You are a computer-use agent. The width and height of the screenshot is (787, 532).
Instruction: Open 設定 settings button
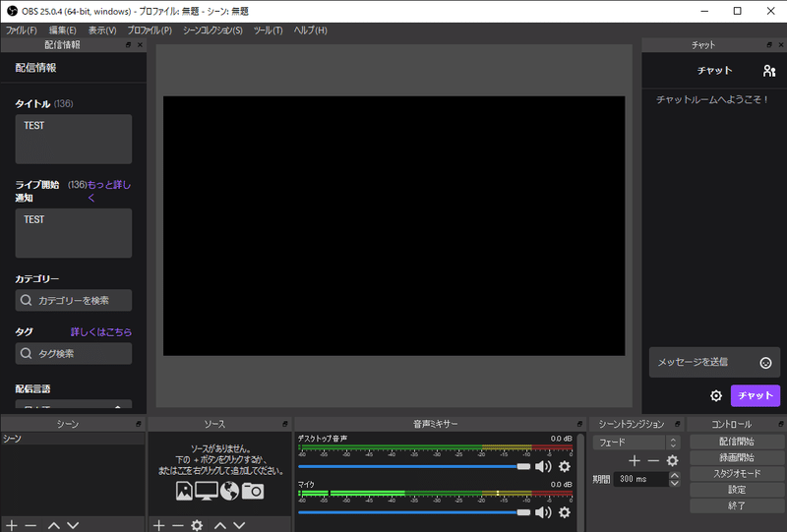(x=736, y=490)
